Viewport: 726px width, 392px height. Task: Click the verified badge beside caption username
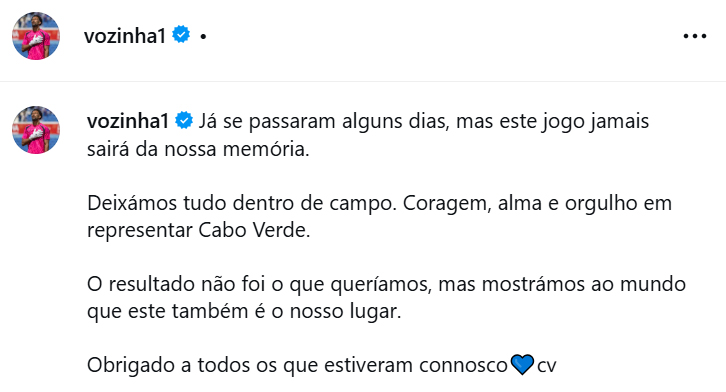pos(184,120)
